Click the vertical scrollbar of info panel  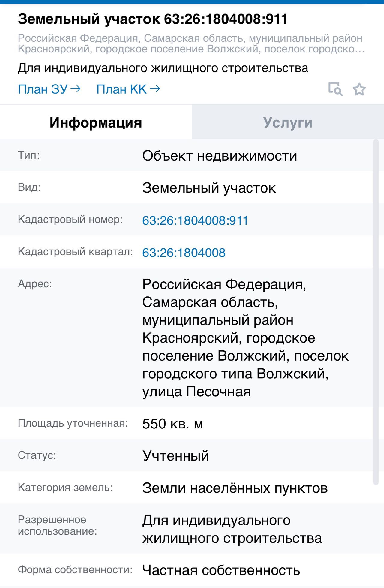[x=376, y=312]
